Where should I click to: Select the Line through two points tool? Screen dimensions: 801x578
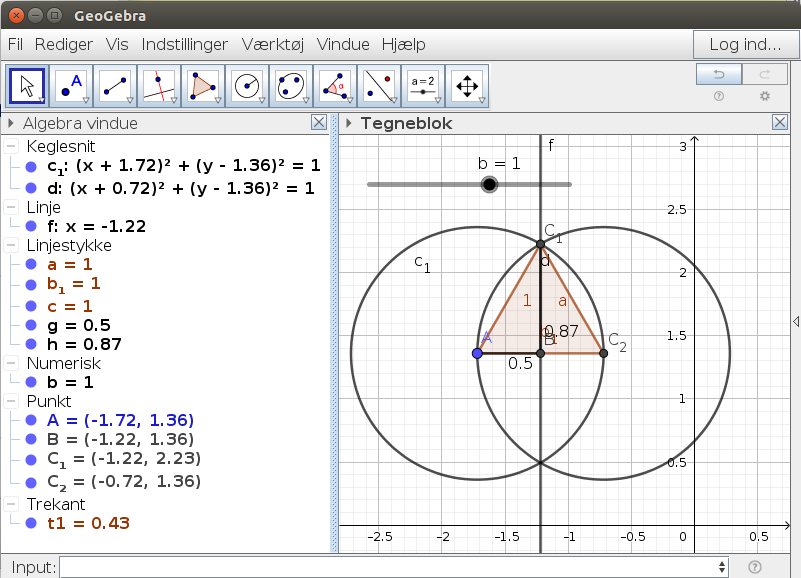(115, 86)
